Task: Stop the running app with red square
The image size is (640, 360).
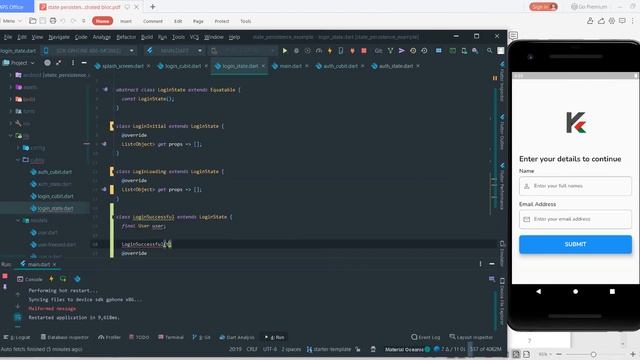Action: (364, 51)
